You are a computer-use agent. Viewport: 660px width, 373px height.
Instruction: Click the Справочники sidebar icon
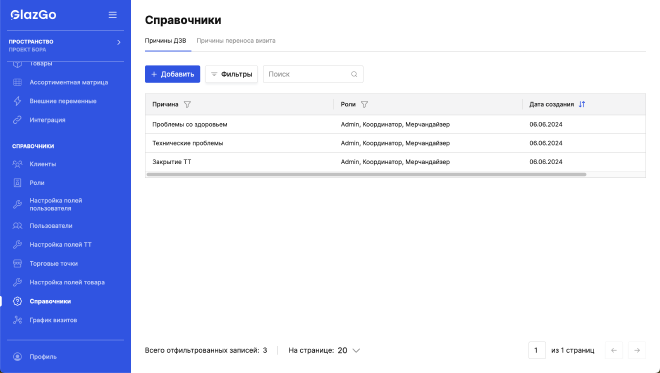point(17,301)
